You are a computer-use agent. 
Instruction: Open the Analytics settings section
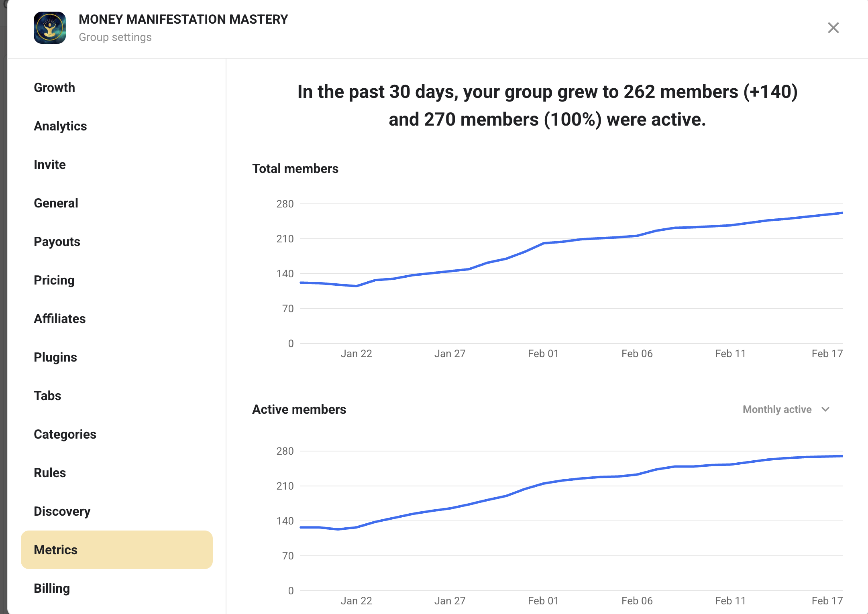point(60,126)
